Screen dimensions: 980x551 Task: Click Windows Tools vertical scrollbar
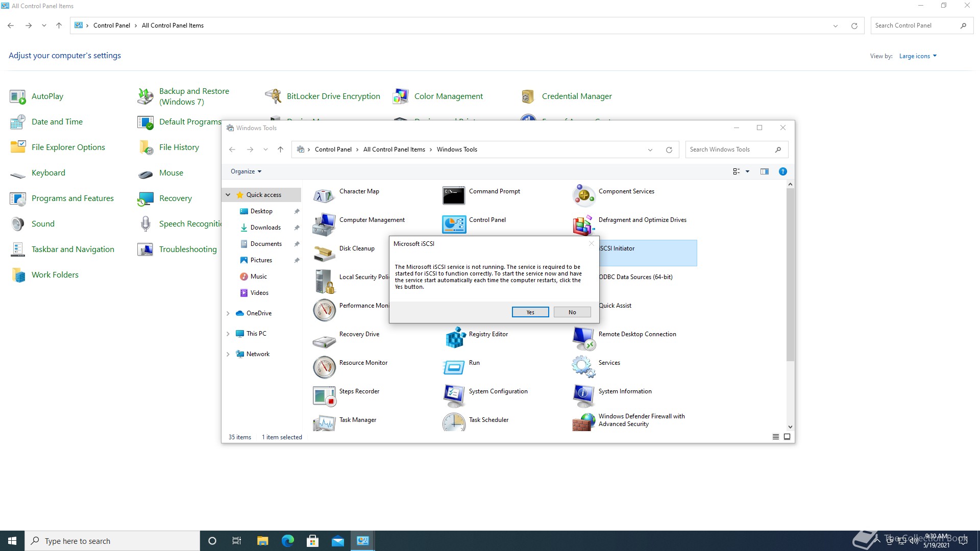(790, 274)
